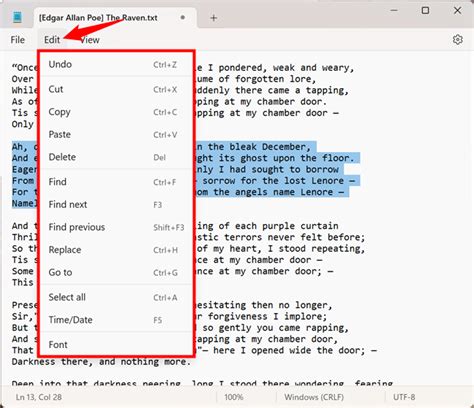The height and width of the screenshot is (408, 474).
Task: Click the Find menu entry
Action: (116, 182)
